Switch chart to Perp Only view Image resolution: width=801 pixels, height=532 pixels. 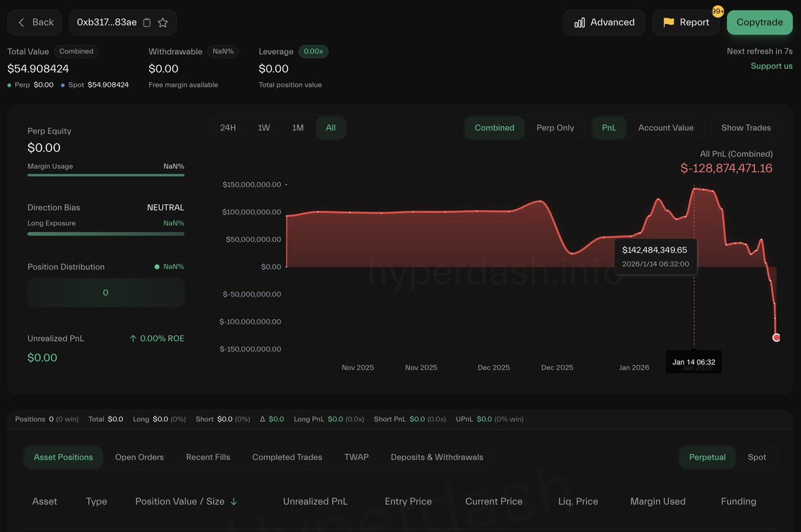557,127
